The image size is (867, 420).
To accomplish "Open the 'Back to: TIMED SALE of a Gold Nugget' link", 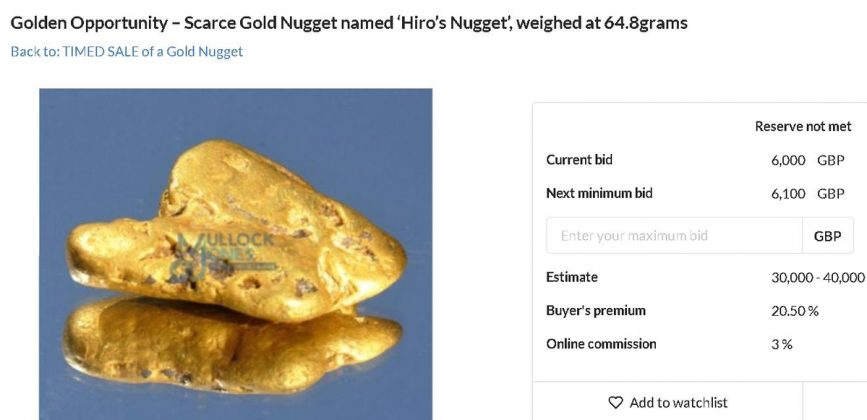I will (127, 51).
